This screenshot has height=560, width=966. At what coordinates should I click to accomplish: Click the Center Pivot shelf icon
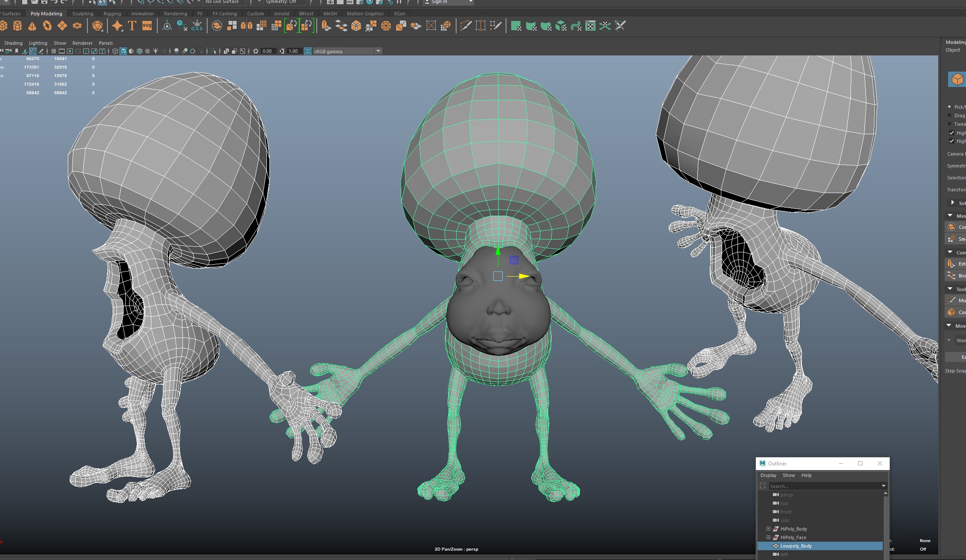click(x=167, y=26)
